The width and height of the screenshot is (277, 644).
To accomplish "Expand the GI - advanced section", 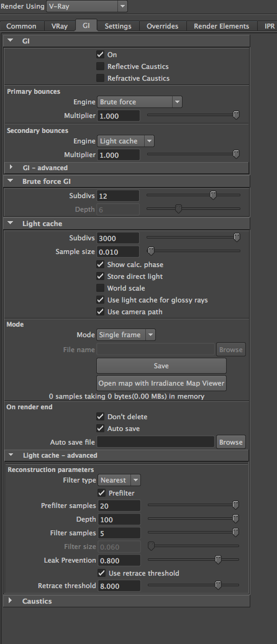I will 11,168.
